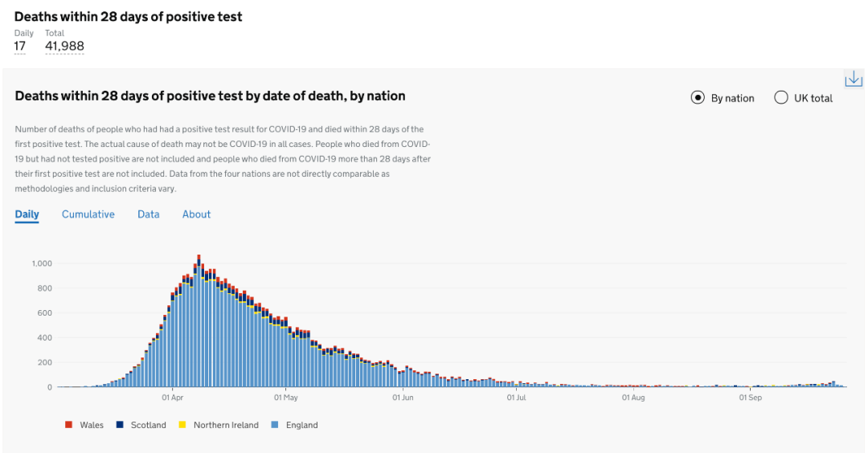Click the download chart data icon
868x453 pixels.
(x=854, y=79)
